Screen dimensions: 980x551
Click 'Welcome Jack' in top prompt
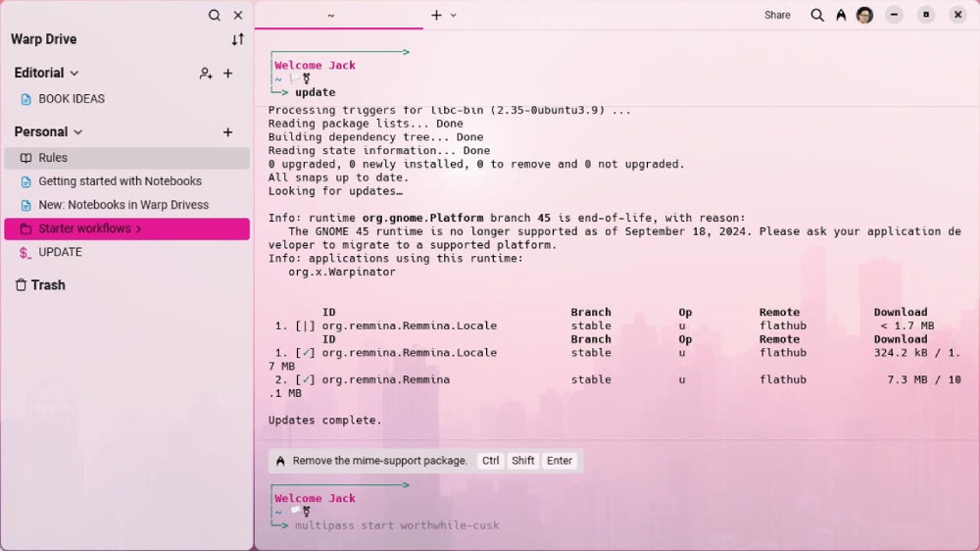(315, 65)
